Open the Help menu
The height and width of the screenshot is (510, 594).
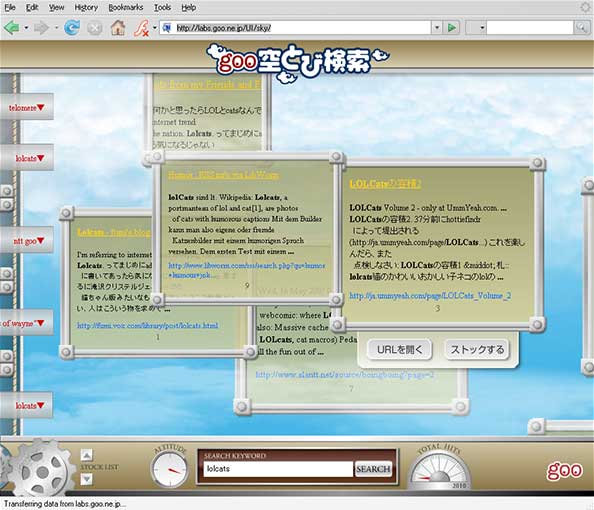pyautogui.click(x=188, y=7)
